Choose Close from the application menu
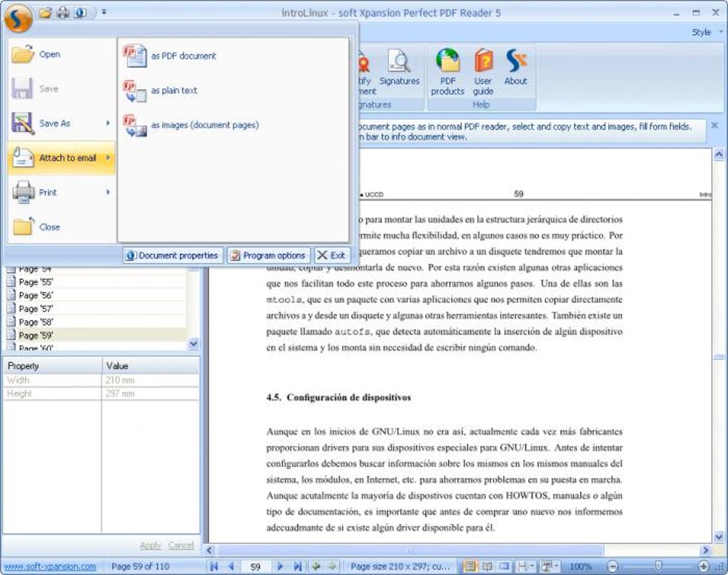The width and height of the screenshot is (728, 575). click(x=61, y=227)
